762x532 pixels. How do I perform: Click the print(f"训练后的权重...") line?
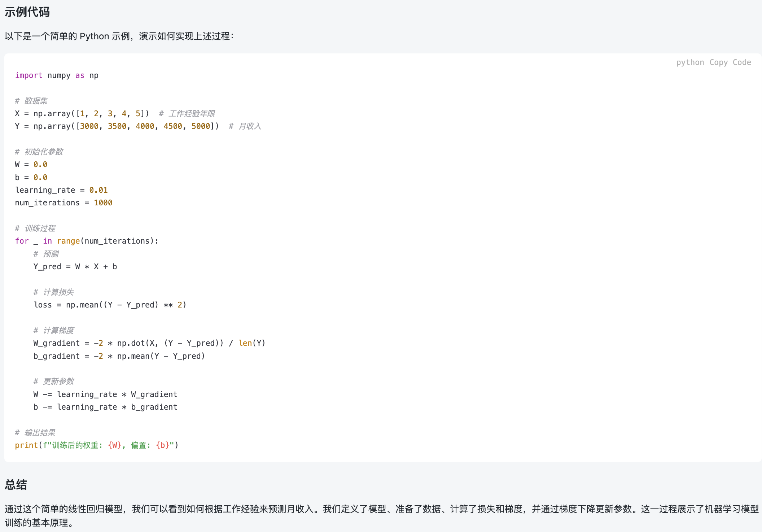pos(97,445)
